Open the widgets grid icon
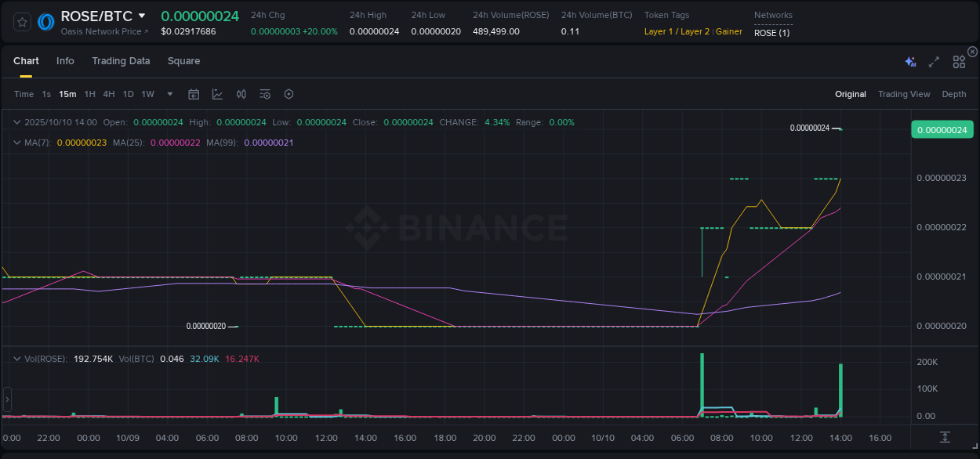980x459 pixels. coord(958,61)
